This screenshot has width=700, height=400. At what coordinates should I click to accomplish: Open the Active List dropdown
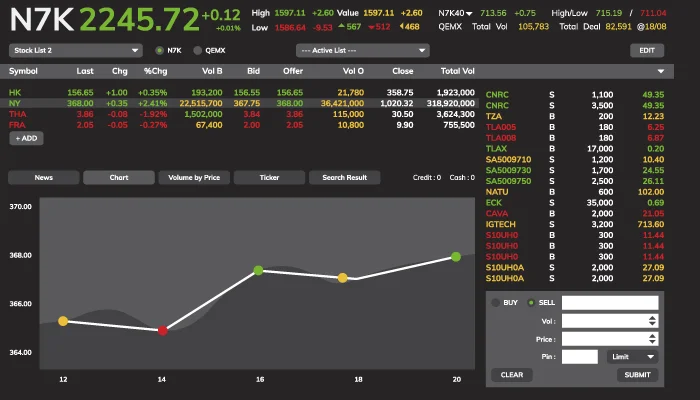(363, 49)
